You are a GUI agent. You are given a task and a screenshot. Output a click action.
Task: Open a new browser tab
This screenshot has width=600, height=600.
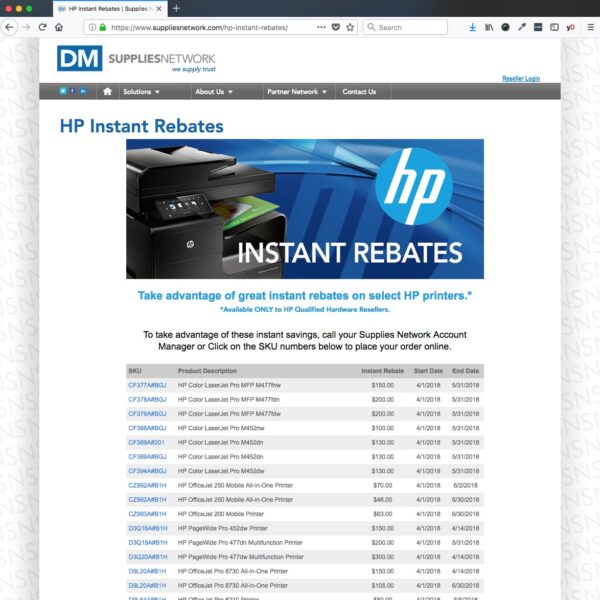(176, 8)
